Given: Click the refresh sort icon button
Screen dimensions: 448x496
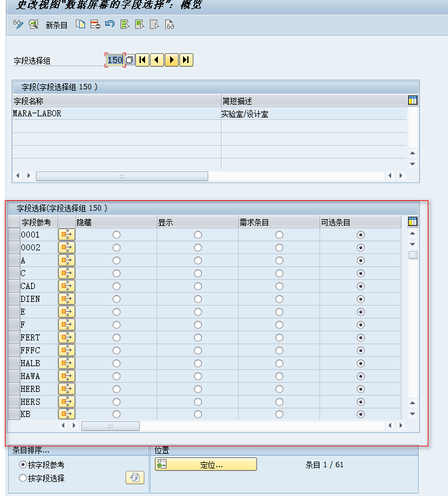Looking at the screenshot, I should [135, 478].
